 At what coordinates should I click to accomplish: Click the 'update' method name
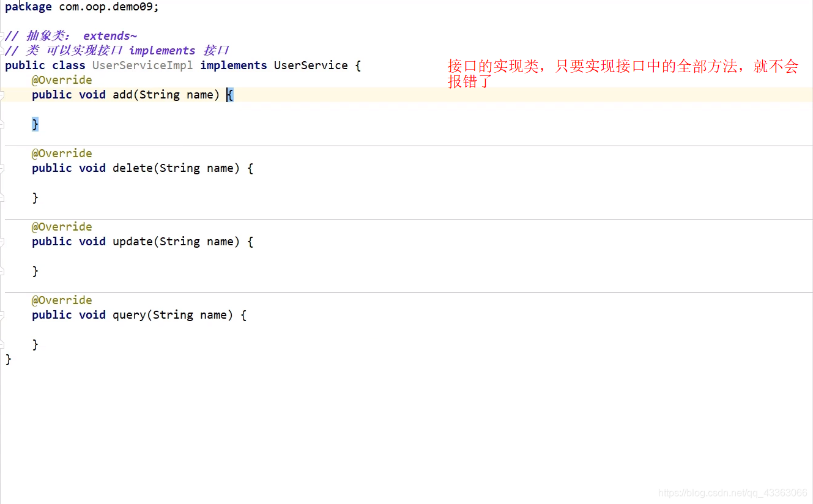133,242
